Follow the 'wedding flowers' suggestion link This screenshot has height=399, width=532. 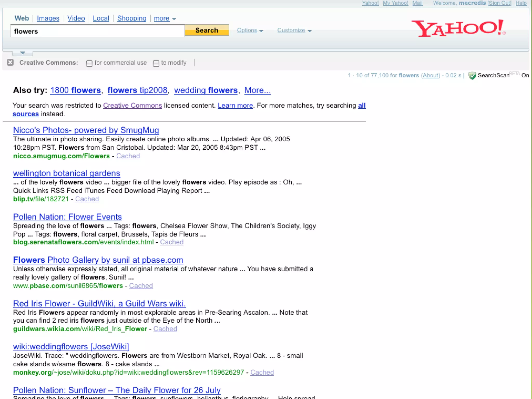tap(206, 90)
